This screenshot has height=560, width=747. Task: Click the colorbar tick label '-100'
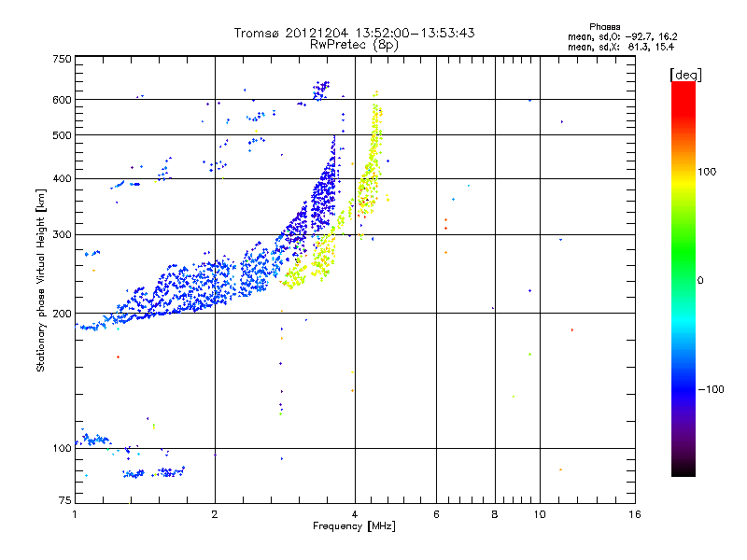click(711, 389)
